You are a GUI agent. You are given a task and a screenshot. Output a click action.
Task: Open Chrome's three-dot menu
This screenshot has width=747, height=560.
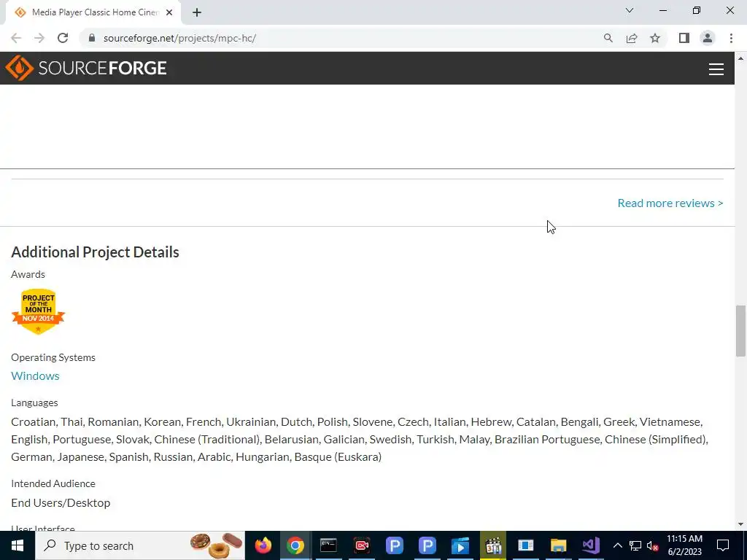point(731,38)
